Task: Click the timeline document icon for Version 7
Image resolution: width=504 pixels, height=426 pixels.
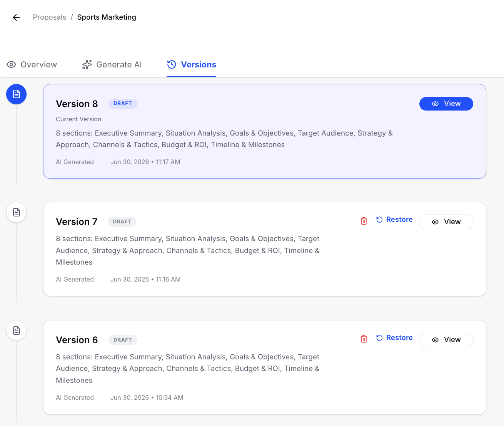Action: tap(17, 212)
